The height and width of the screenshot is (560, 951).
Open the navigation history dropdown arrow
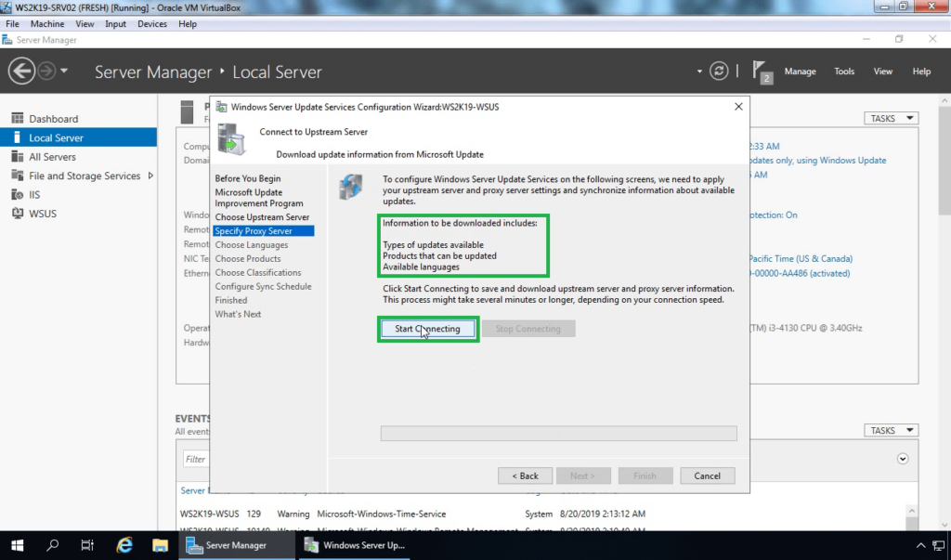pyautogui.click(x=64, y=71)
